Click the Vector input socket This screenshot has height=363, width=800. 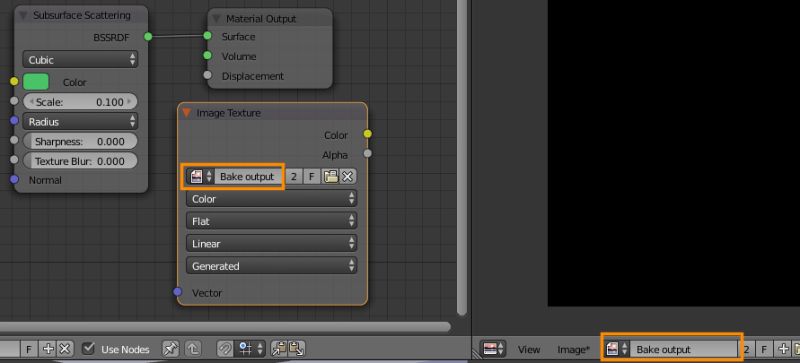point(178,292)
